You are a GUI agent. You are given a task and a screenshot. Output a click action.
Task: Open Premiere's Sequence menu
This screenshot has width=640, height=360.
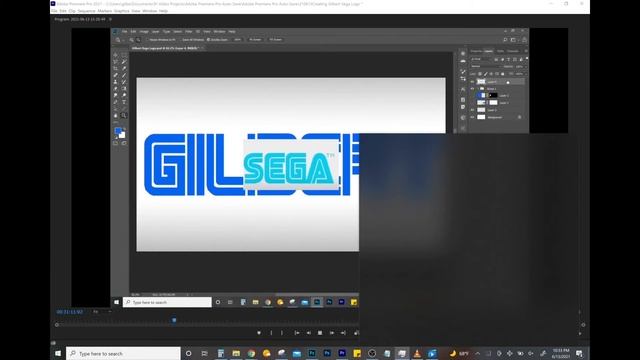(x=86, y=11)
